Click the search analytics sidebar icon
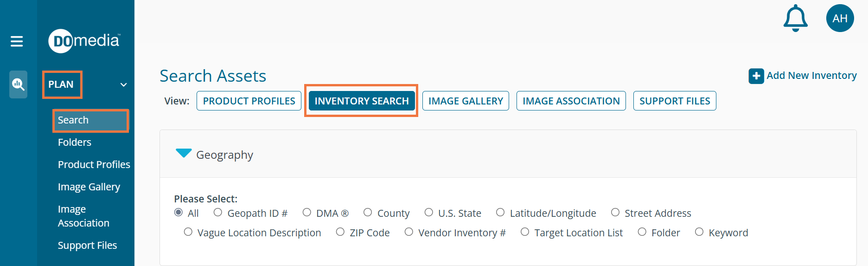 18,84
